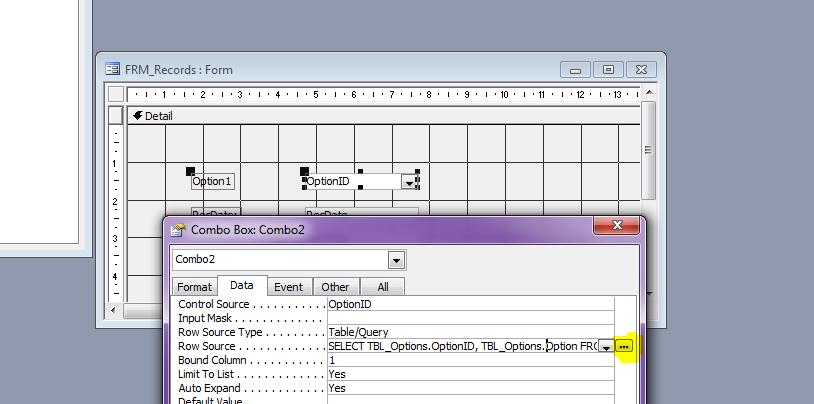Switch to the All tab
The image size is (814, 404).
coord(383,287)
